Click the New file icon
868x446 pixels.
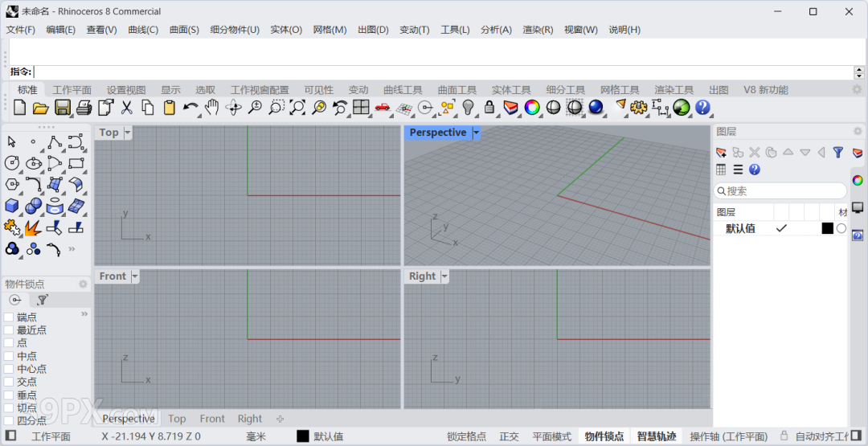point(20,108)
